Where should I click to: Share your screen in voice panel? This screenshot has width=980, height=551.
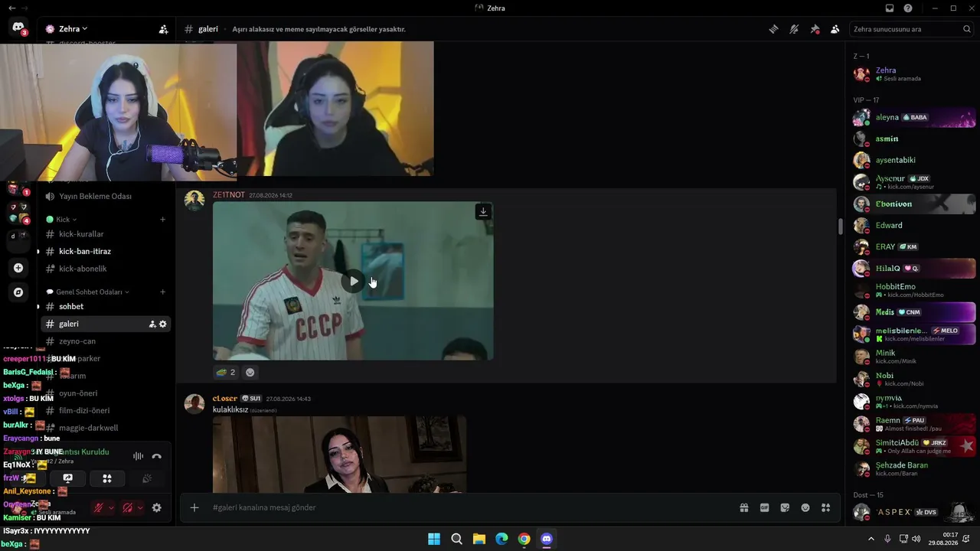tap(67, 478)
